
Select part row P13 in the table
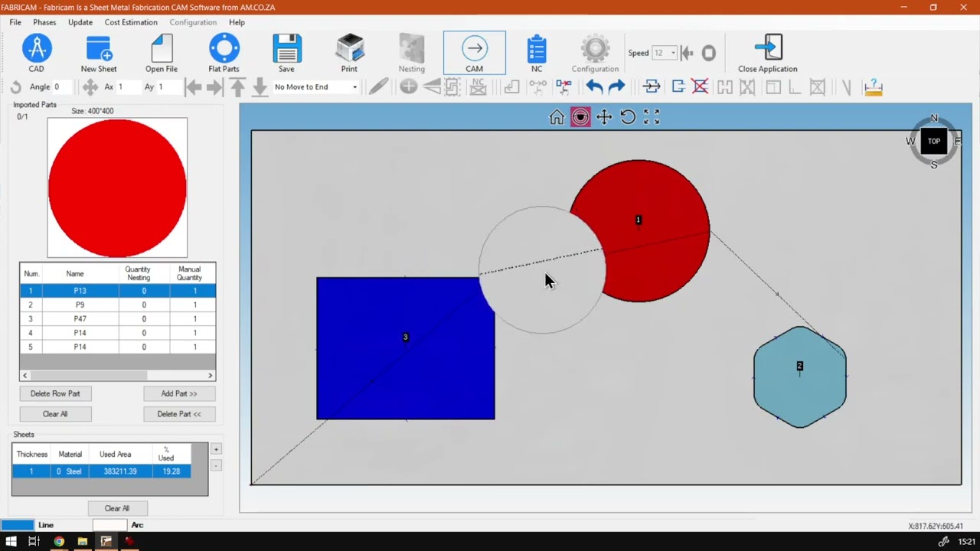pyautogui.click(x=118, y=291)
